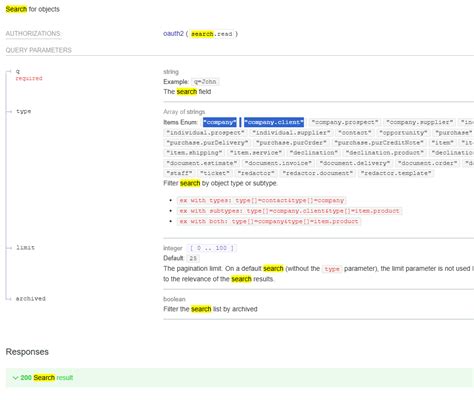Click the Responses section heading
474x400 pixels.
pyautogui.click(x=27, y=352)
